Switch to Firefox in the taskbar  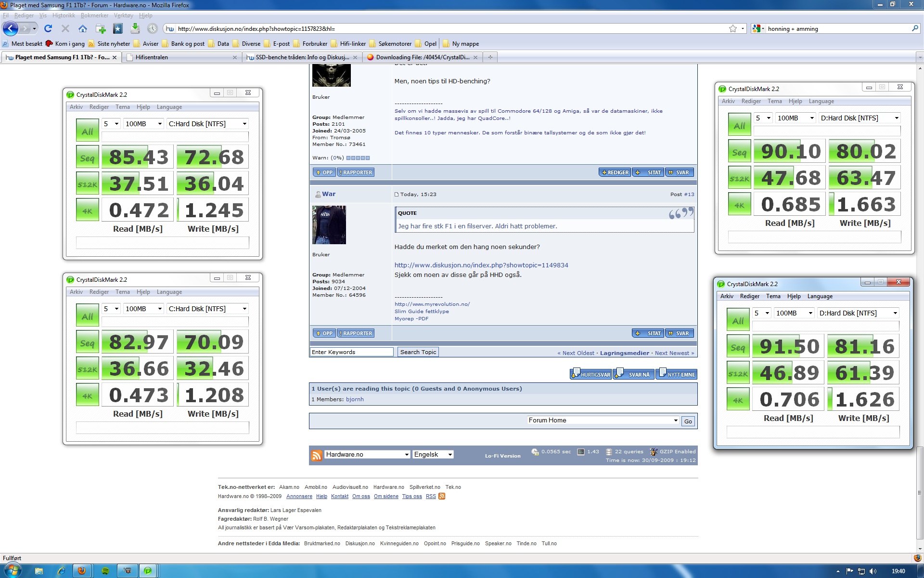click(82, 571)
